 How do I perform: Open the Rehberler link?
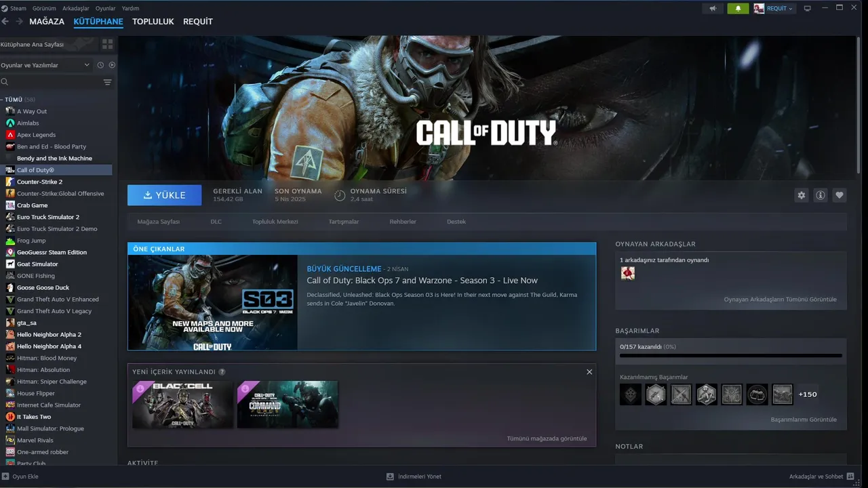[x=403, y=222]
